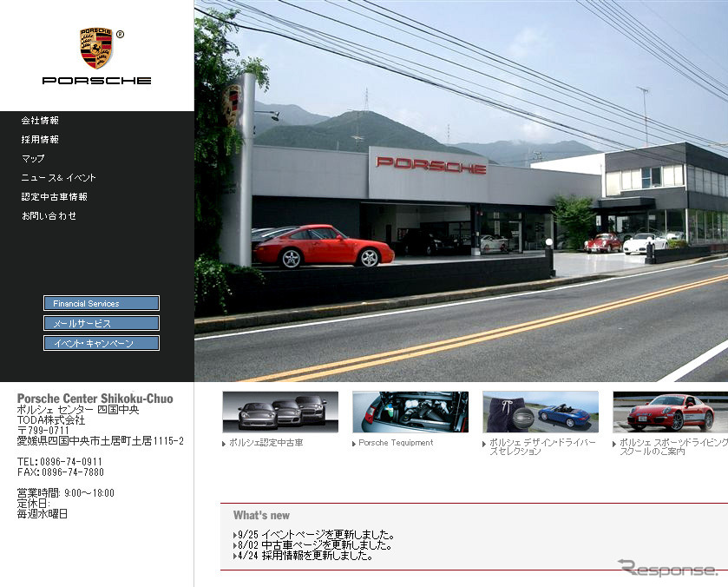Viewport: 728px width, 587px height.
Task: Select マップ in the sidebar menu
Action: tap(33, 159)
